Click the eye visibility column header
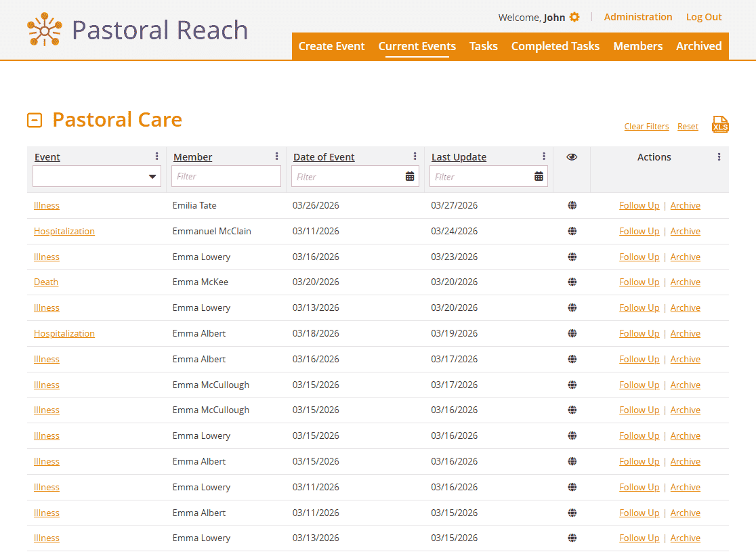 pos(572,157)
